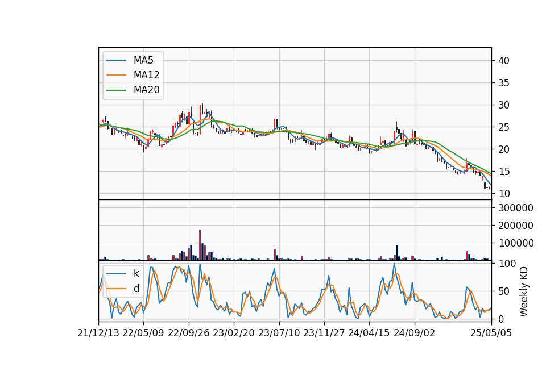
Task: Click the k legend label in KD panel
Action: pos(136,273)
